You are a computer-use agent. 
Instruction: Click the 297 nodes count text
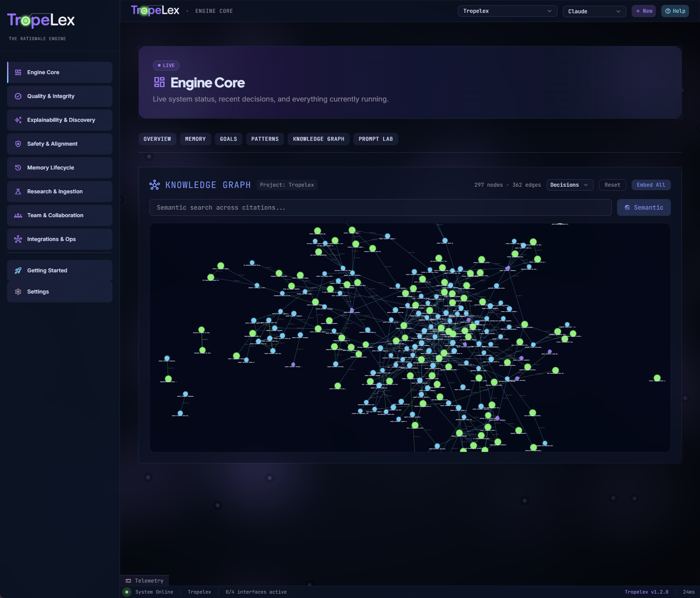click(x=489, y=185)
